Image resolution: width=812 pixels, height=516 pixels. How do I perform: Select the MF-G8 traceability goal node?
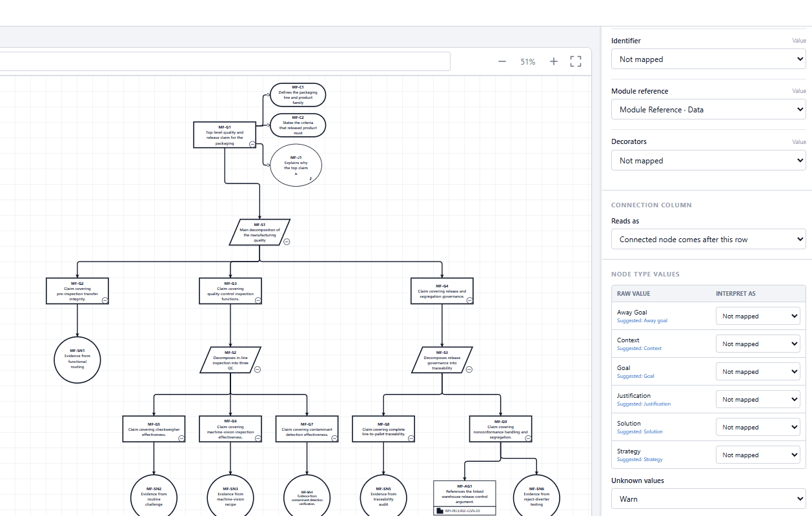pyautogui.click(x=383, y=429)
